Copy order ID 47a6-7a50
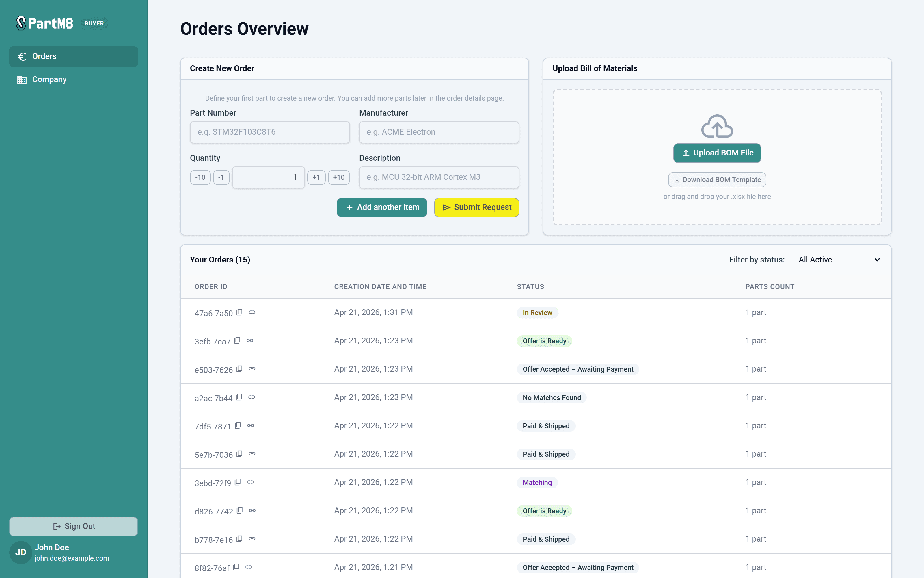Screen dimensions: 924x578 click(x=239, y=312)
